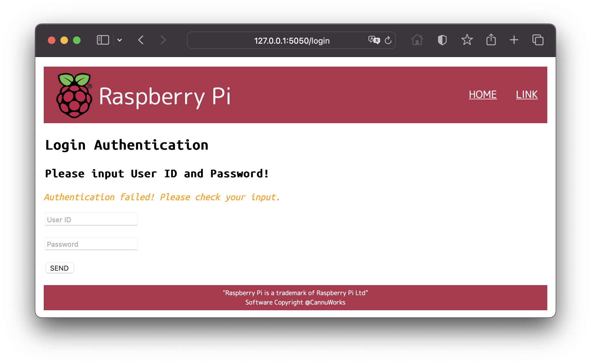Navigate back to the previous page
Viewport: 591px width, 364px height.
click(x=141, y=40)
